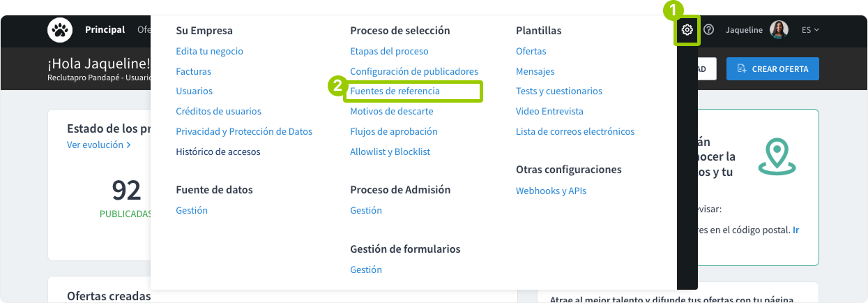
Task: Open Flujos de aprobación
Action: pyautogui.click(x=393, y=131)
